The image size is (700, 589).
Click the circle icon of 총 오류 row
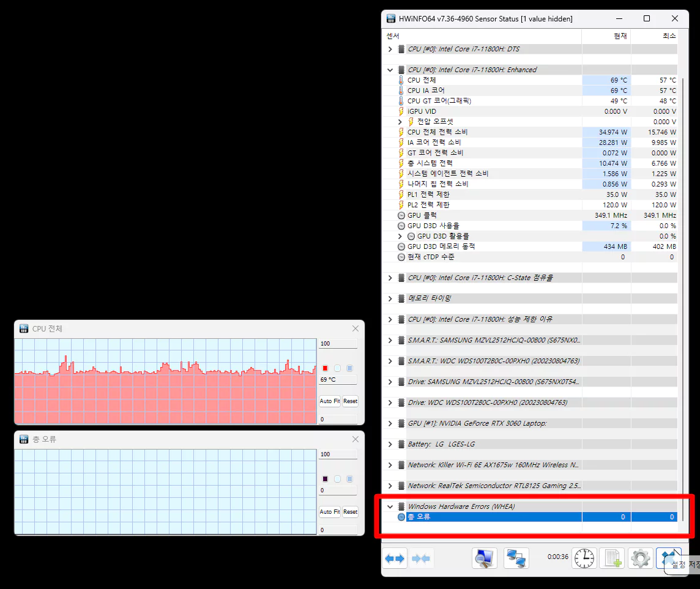tap(401, 517)
